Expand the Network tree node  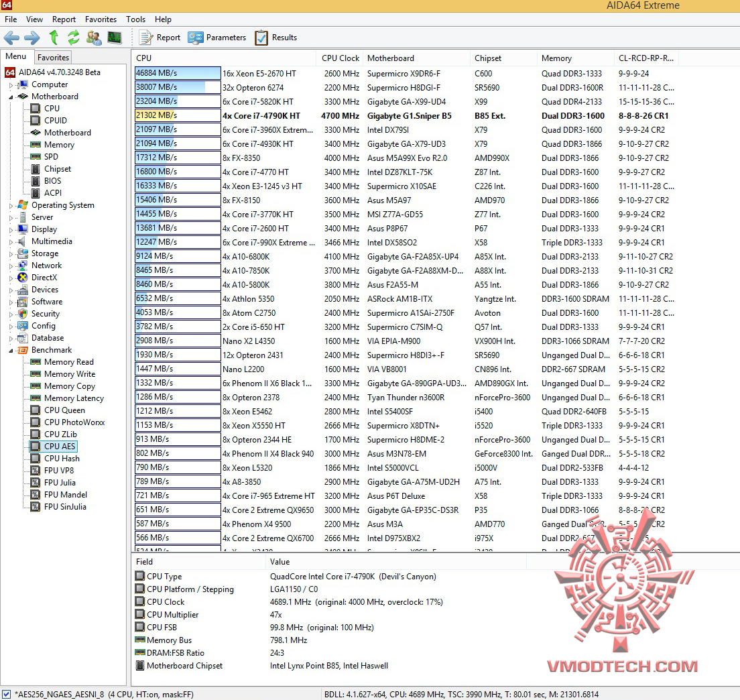click(x=11, y=266)
